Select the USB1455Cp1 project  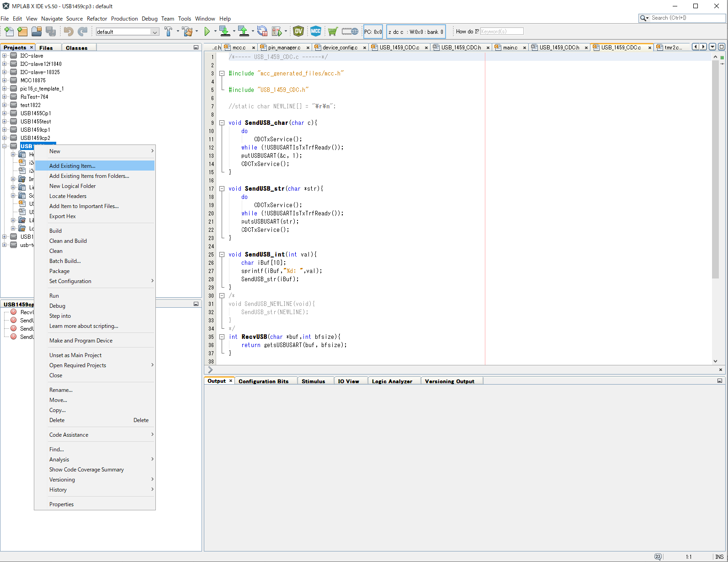tap(36, 113)
